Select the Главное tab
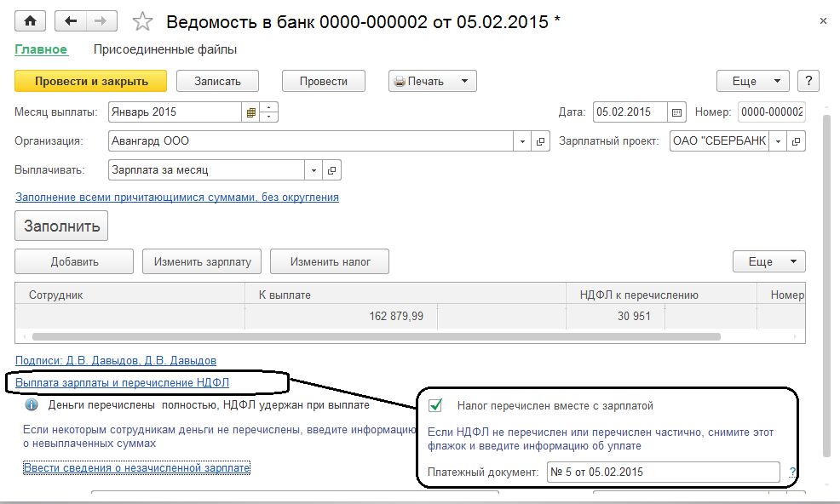The height and width of the screenshot is (504, 840). 41,50
